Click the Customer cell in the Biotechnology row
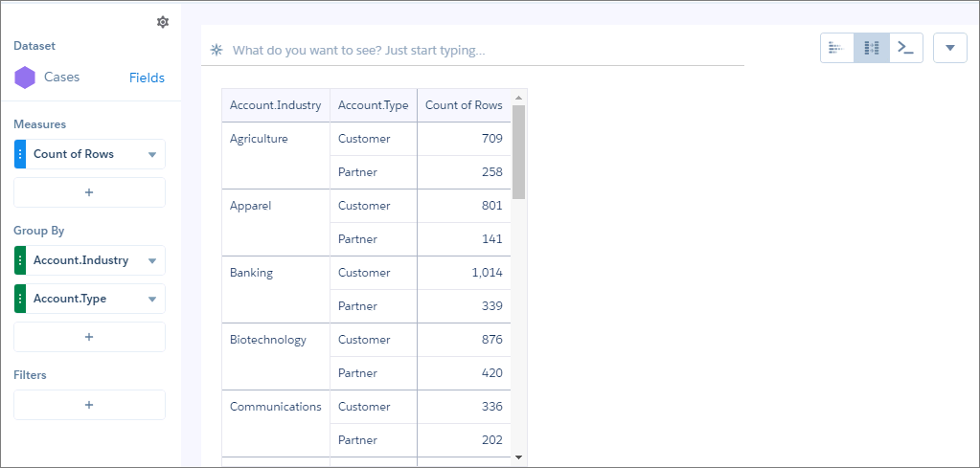This screenshot has width=980, height=468. point(373,340)
